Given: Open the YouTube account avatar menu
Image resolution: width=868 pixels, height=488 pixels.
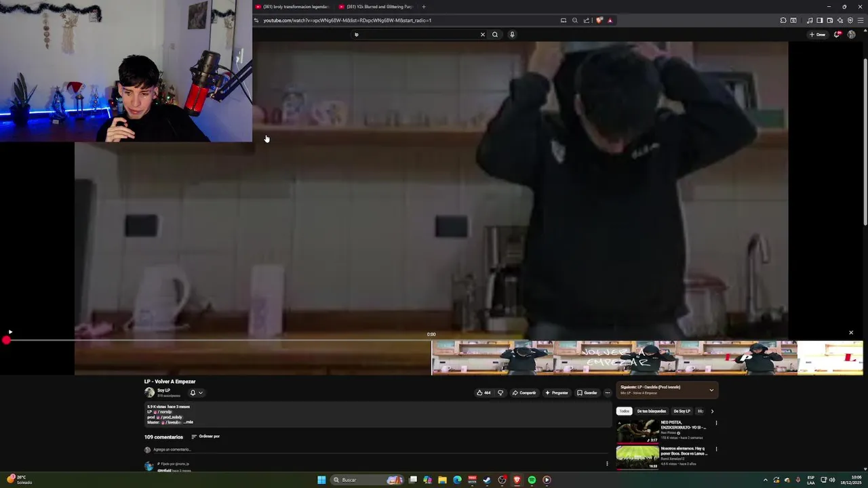Looking at the screenshot, I should click(851, 35).
